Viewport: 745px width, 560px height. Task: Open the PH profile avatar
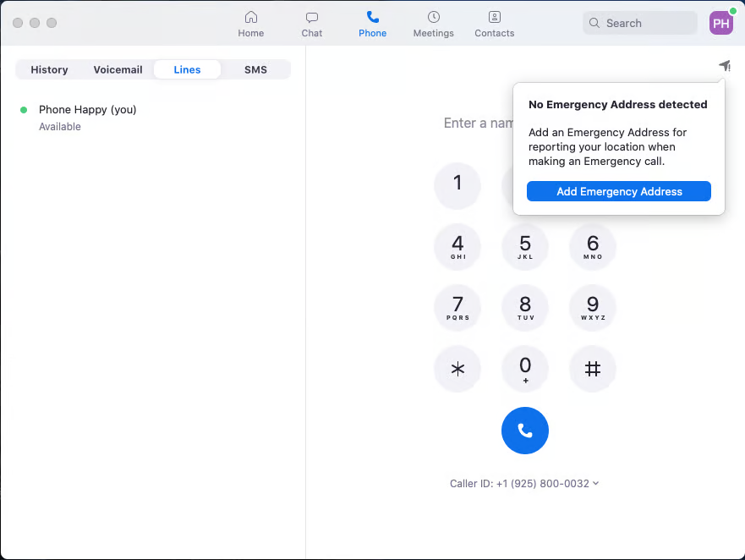click(x=721, y=23)
